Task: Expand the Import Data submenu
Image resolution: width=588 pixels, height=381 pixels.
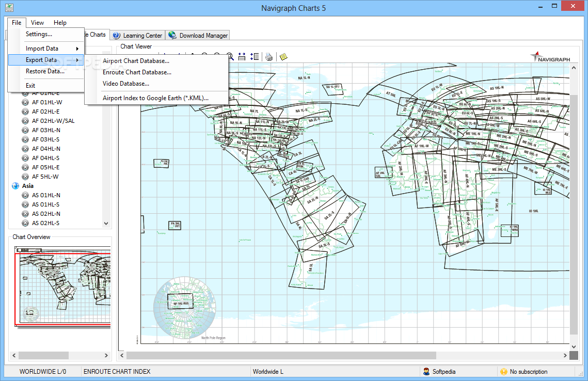Action: tap(46, 49)
